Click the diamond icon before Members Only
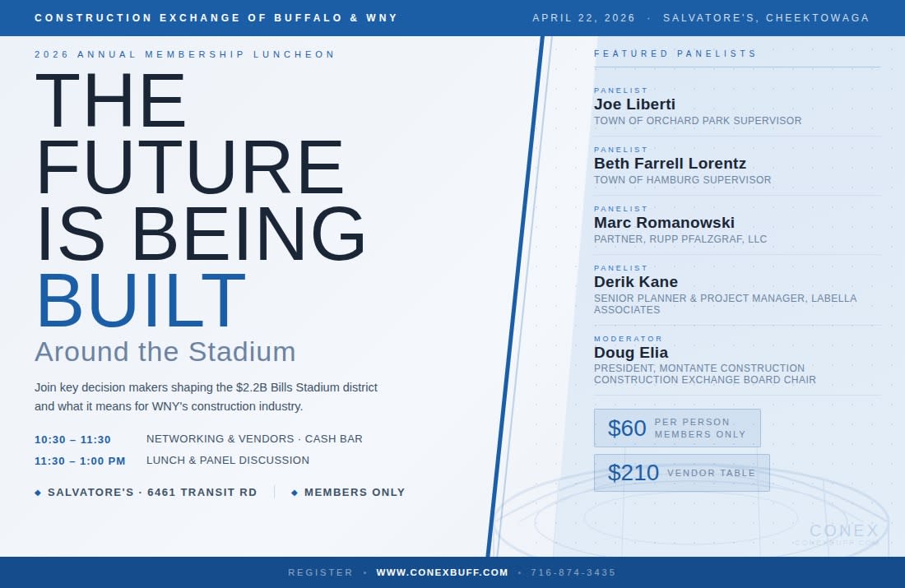The height and width of the screenshot is (588, 905). tap(295, 493)
